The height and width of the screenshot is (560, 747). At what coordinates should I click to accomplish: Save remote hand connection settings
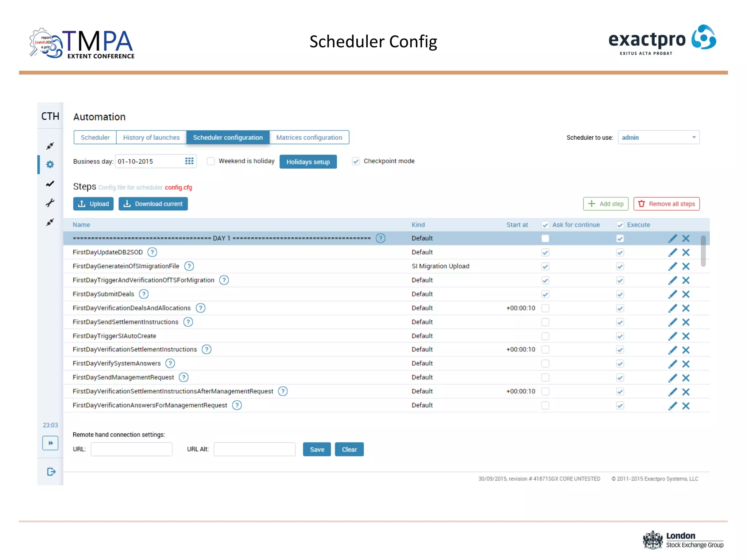317,450
